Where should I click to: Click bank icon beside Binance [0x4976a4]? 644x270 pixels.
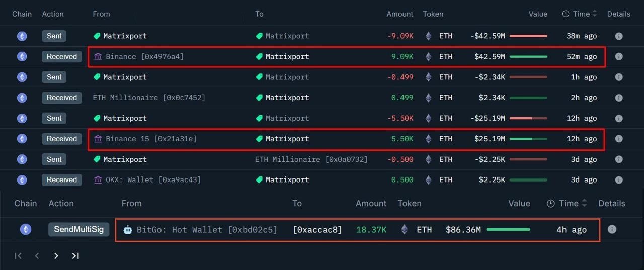tap(98, 57)
